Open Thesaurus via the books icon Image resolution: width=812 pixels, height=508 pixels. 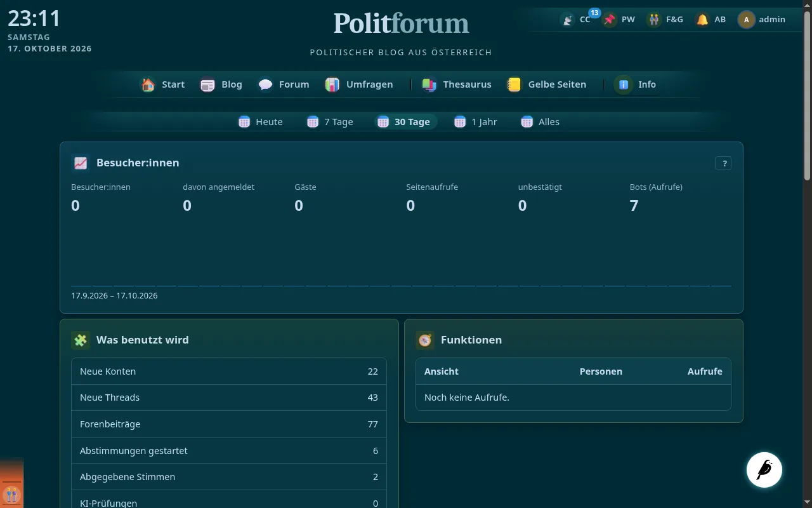(429, 84)
